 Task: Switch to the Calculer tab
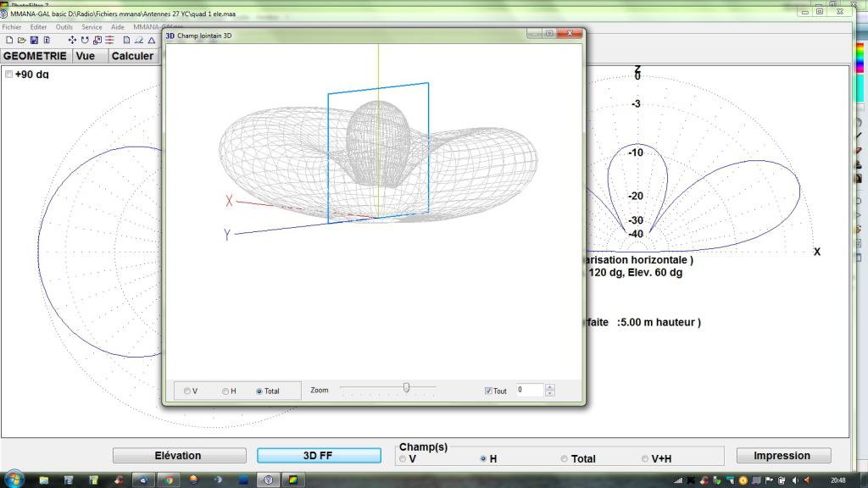[x=132, y=56]
